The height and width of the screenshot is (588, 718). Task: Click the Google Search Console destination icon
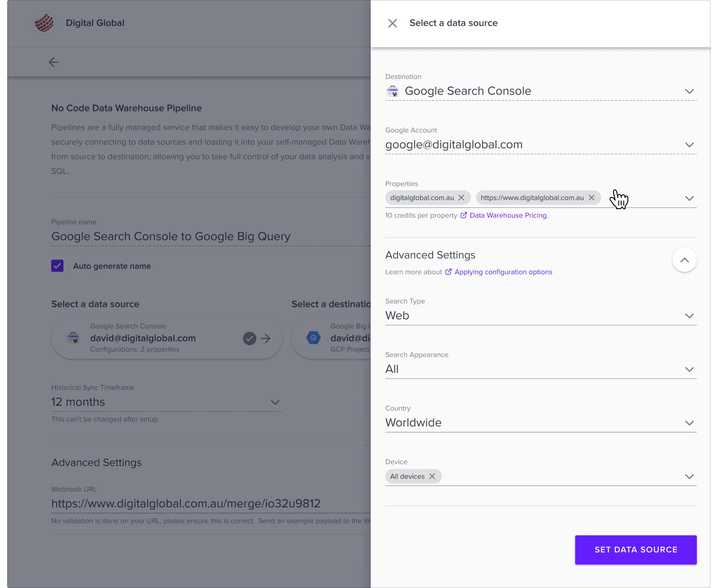(x=393, y=91)
